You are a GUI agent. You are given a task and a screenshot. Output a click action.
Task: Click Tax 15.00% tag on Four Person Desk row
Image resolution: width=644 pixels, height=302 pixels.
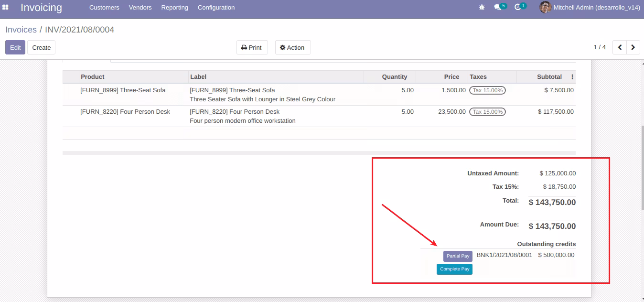tap(487, 112)
